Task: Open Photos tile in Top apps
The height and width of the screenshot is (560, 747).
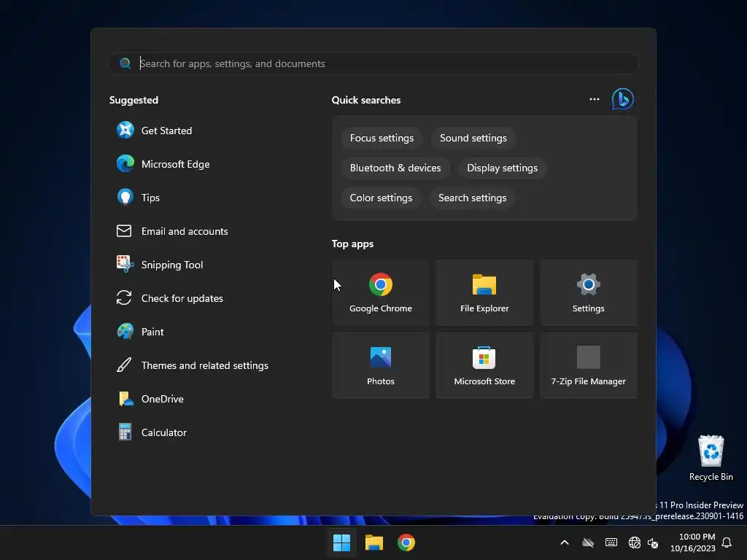Action: (381, 365)
